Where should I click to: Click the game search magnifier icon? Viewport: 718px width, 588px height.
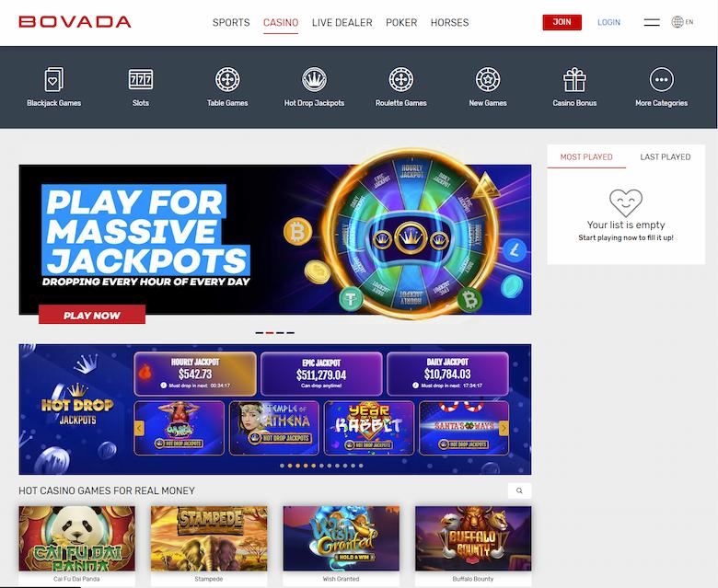519,490
